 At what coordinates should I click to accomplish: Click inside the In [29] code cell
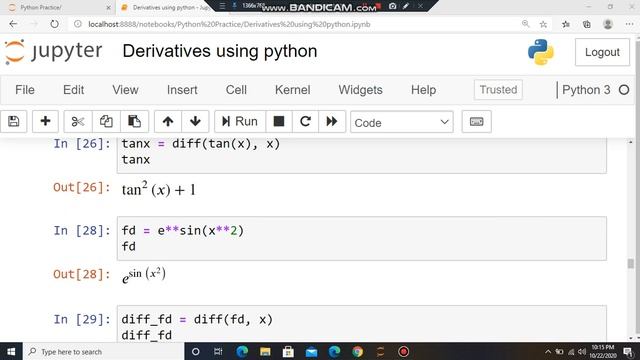click(362, 324)
